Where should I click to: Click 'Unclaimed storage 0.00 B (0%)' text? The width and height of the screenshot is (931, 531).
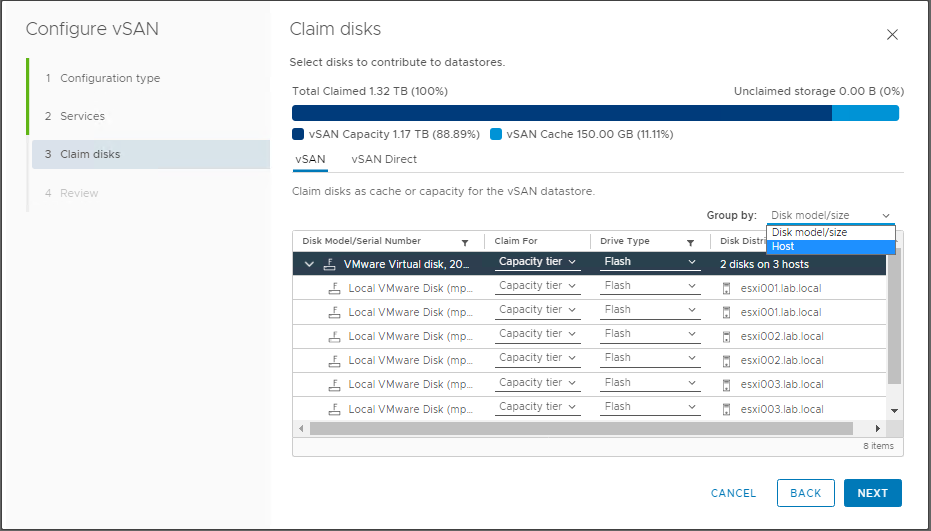tap(819, 91)
